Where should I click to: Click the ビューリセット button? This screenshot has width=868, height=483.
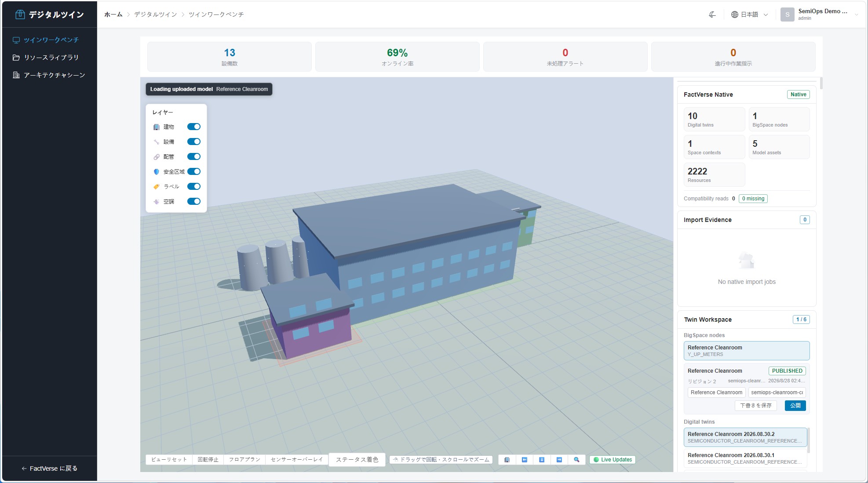[169, 460]
